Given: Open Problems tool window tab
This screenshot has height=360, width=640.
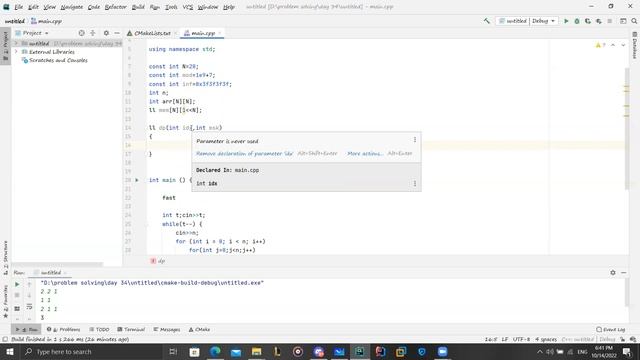Looking at the screenshot, I should click(64, 329).
